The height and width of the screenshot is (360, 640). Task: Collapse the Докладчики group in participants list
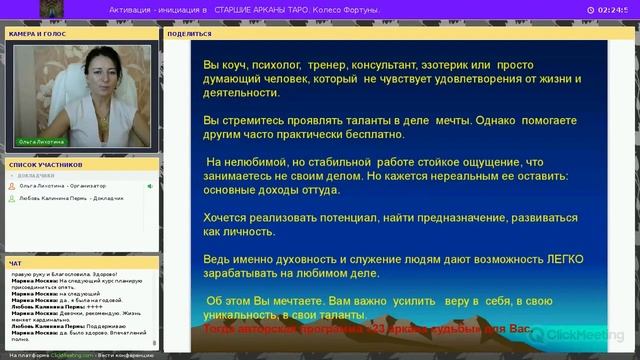coord(12,176)
